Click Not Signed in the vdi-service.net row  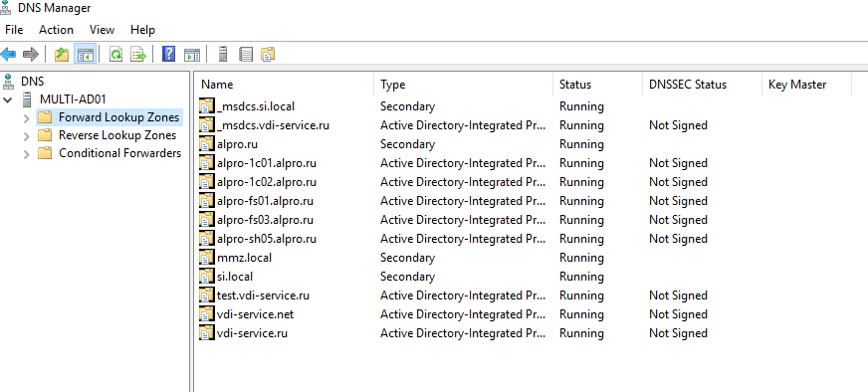(x=678, y=314)
